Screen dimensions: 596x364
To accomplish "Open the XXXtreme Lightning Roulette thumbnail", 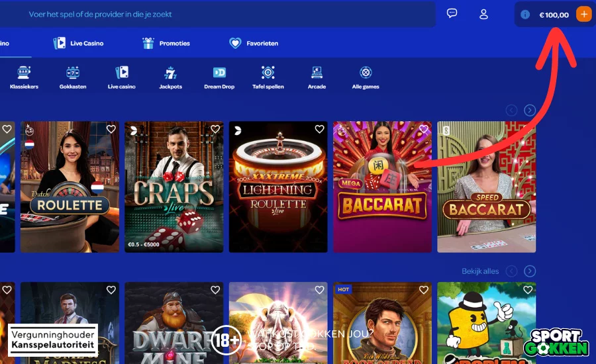I will point(278,187).
